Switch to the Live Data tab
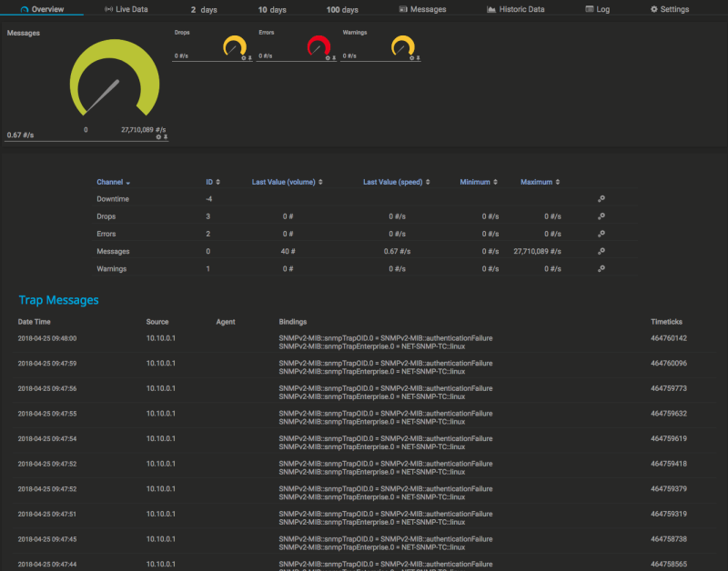728x571 pixels. pos(126,9)
